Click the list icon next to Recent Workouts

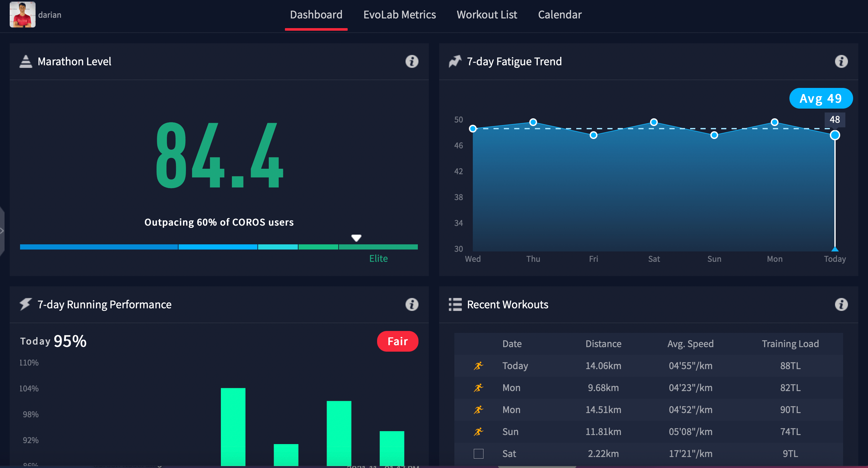click(x=455, y=304)
